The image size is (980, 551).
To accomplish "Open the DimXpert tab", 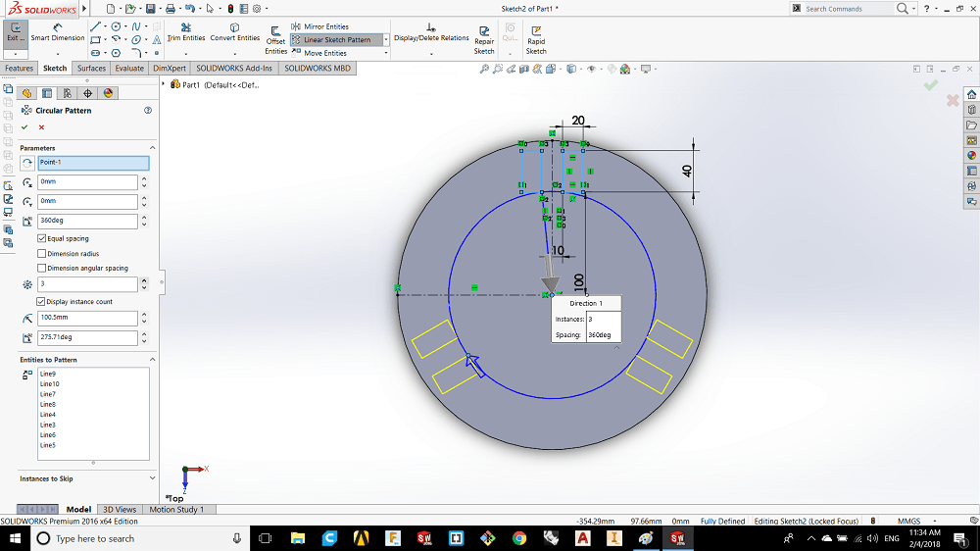I will pyautogui.click(x=170, y=69).
